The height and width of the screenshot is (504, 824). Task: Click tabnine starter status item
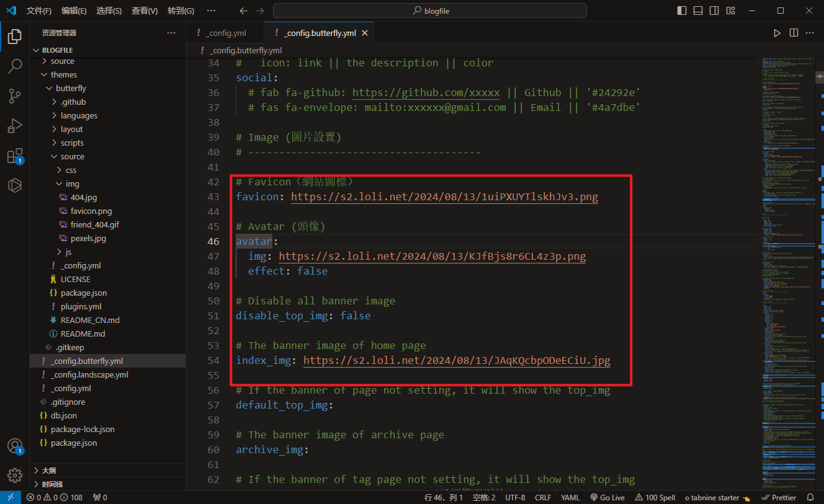tap(718, 497)
